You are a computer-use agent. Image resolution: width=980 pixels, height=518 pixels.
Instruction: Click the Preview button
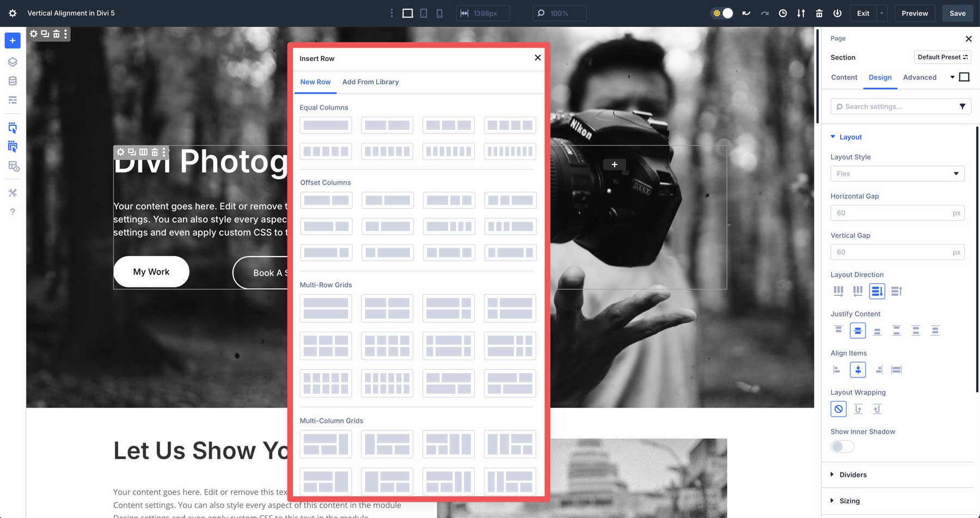pyautogui.click(x=914, y=13)
